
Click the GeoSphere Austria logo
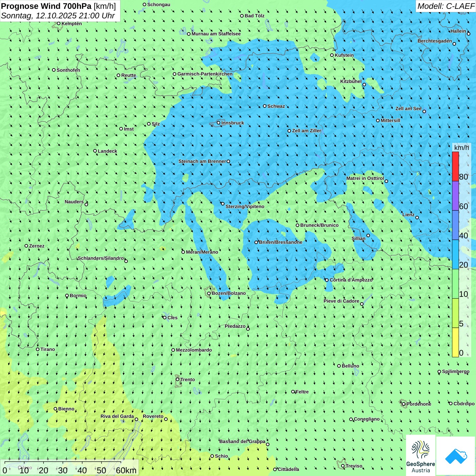tap(421, 455)
